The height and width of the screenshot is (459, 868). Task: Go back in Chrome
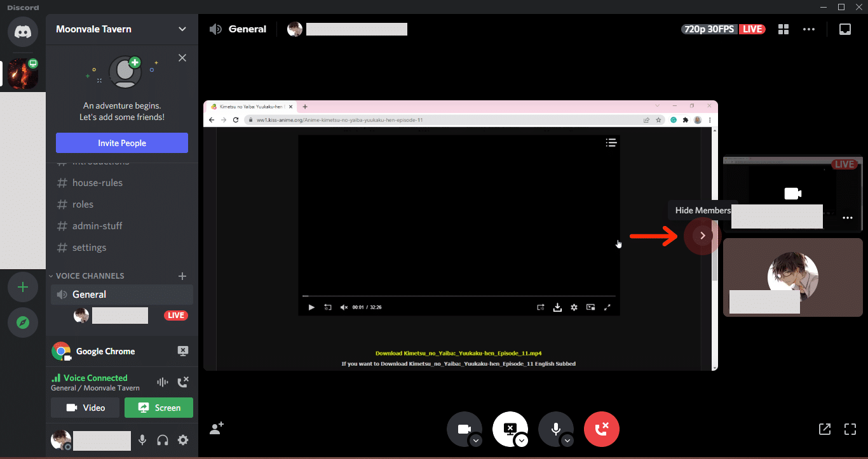[x=213, y=119]
